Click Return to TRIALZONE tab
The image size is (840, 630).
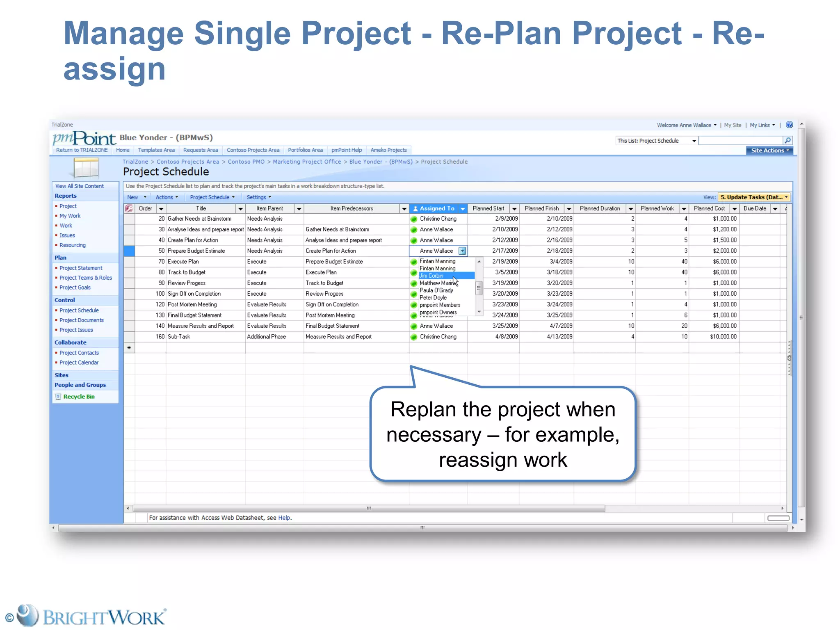click(x=82, y=150)
